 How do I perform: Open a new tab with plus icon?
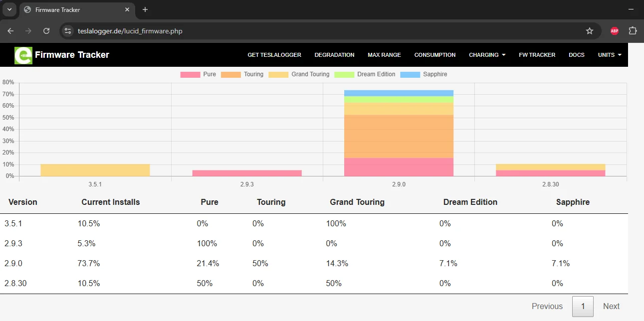(145, 9)
